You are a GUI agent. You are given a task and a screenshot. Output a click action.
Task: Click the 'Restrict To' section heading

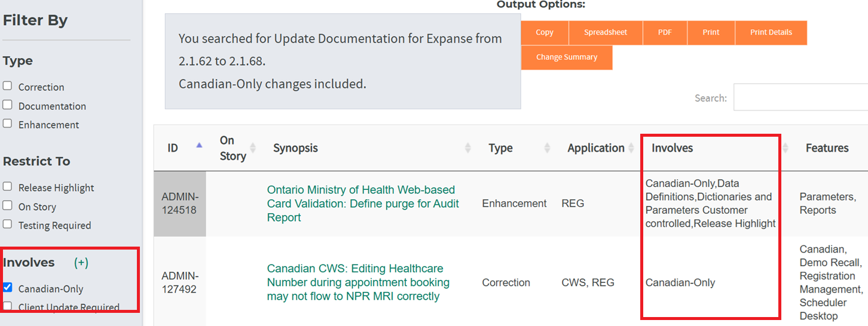(36, 161)
